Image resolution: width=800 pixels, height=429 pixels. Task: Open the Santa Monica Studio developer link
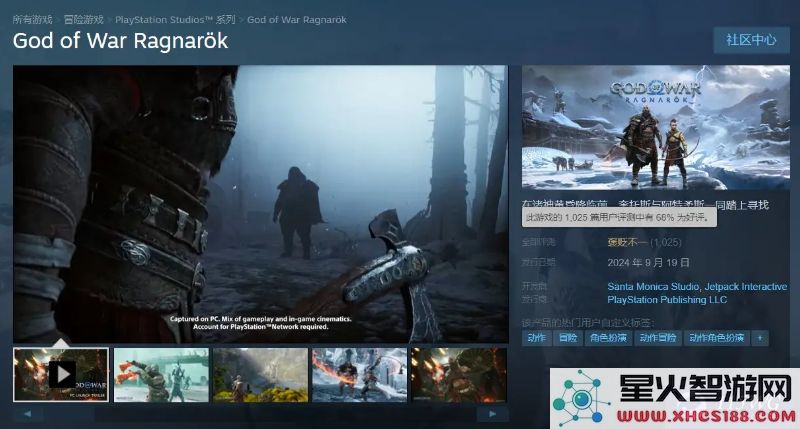654,287
